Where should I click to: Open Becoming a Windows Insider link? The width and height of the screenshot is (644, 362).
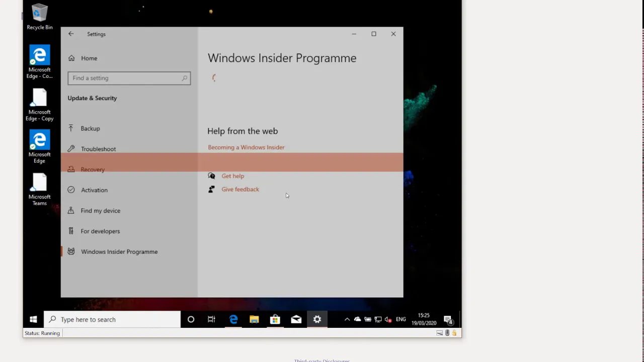tap(246, 147)
